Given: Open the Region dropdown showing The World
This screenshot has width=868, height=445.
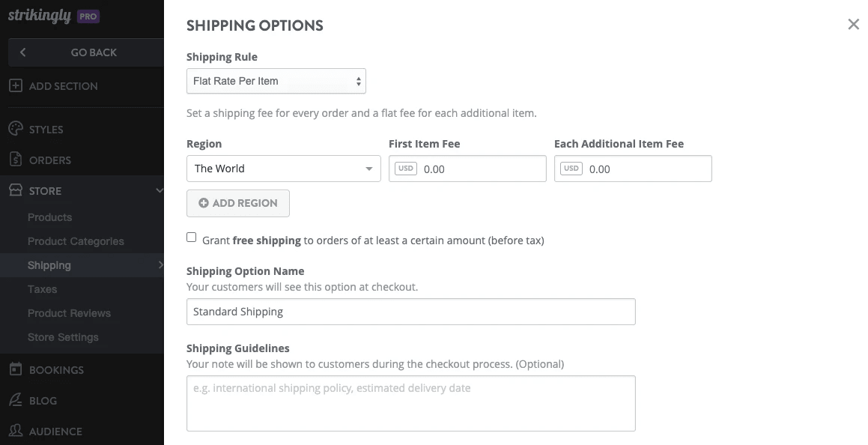Looking at the screenshot, I should [283, 169].
